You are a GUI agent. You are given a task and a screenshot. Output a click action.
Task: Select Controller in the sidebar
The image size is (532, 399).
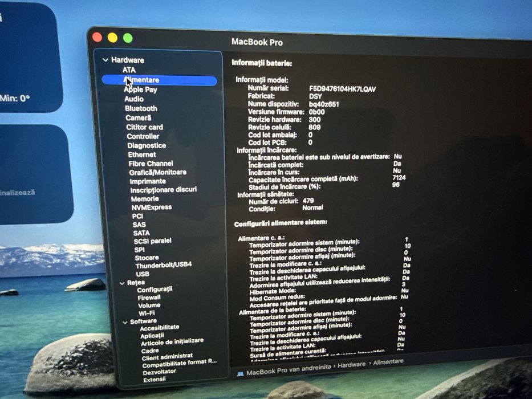coord(143,136)
